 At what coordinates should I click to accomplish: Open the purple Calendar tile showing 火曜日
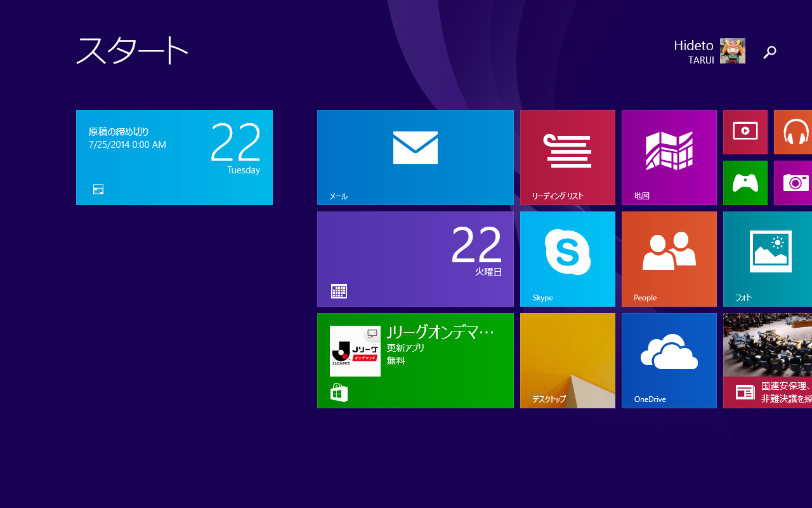pos(416,259)
